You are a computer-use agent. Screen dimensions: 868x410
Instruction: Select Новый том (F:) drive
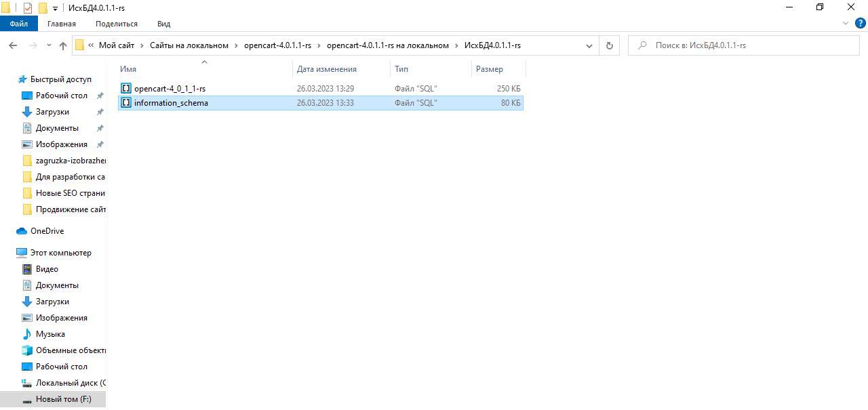click(x=63, y=399)
